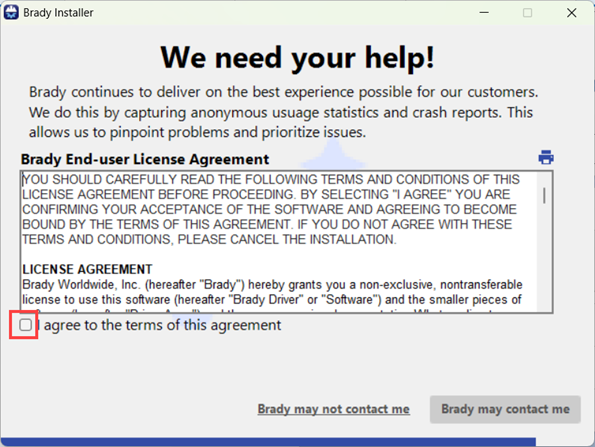Choose 'Brady may not contact me' link
Image resolution: width=595 pixels, height=447 pixels.
[x=334, y=409]
